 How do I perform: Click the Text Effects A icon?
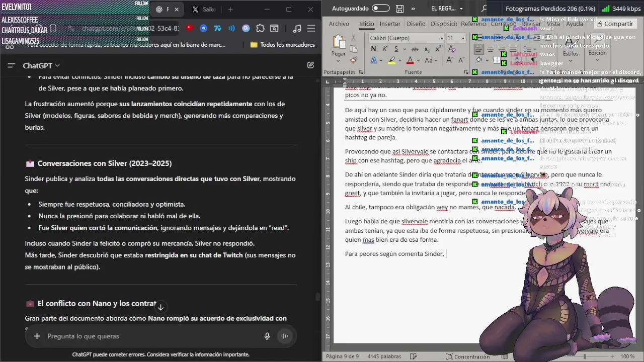373,60
